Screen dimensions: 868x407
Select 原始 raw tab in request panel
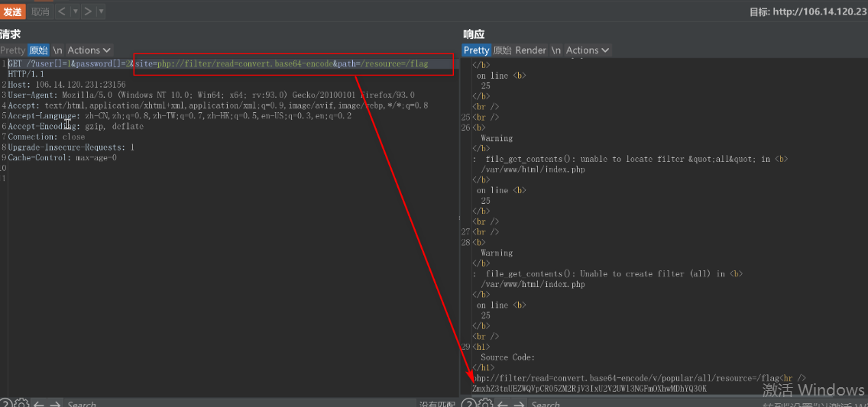tap(38, 50)
